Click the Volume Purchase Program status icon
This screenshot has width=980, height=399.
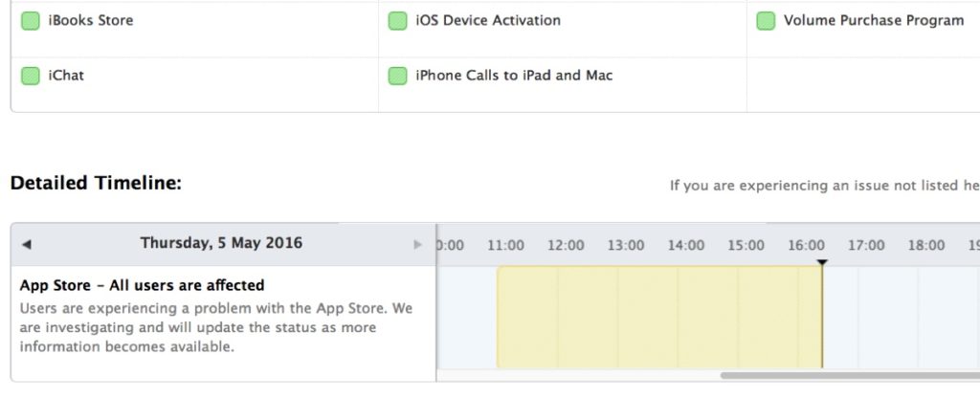tap(766, 21)
